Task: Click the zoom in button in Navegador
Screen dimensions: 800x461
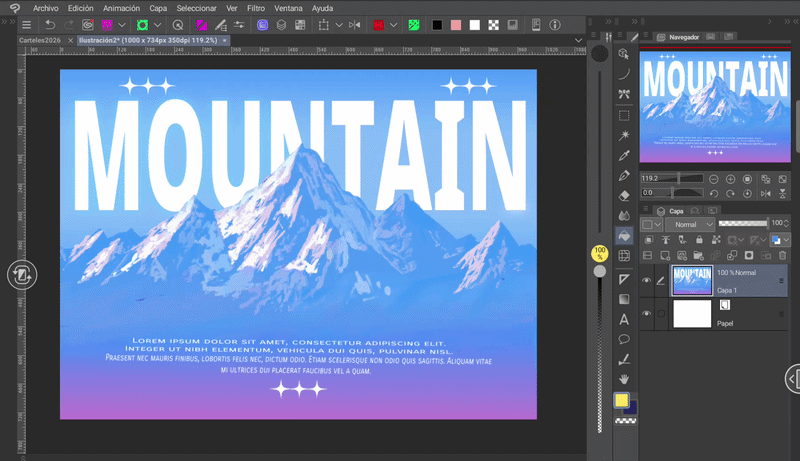Action: [x=730, y=179]
